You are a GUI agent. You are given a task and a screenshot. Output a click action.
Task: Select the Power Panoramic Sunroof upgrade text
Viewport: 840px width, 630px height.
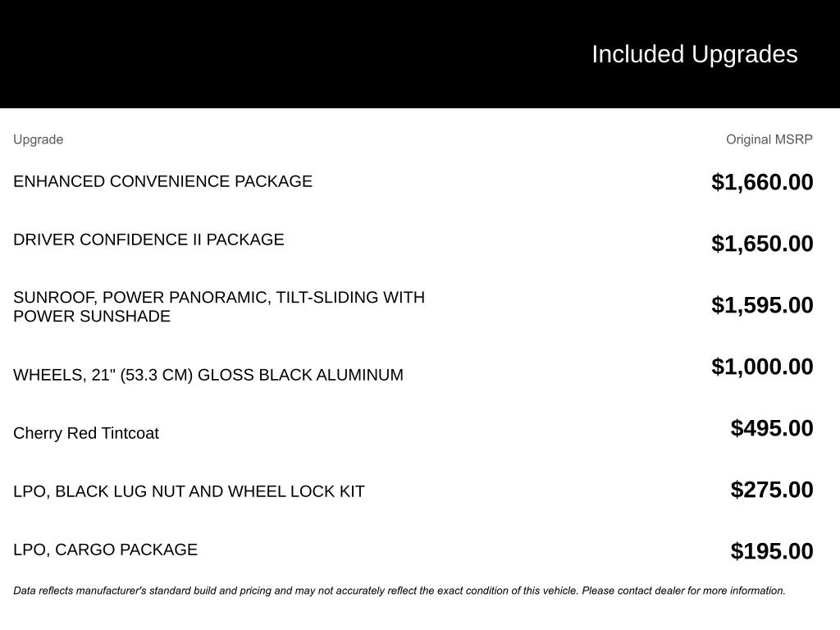(218, 307)
